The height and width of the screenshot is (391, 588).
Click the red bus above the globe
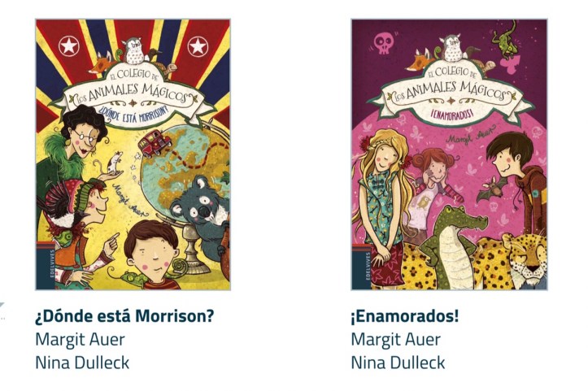point(155,142)
